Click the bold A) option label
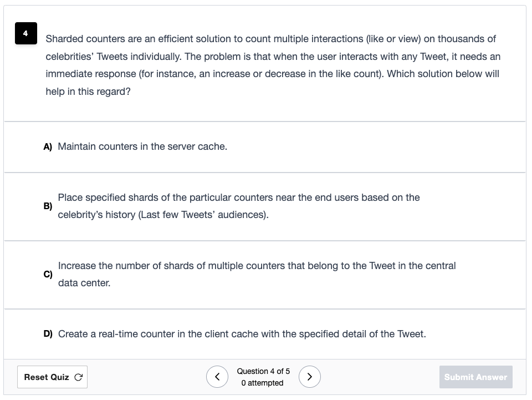Screen dimensions: 532x400 [x=48, y=146]
